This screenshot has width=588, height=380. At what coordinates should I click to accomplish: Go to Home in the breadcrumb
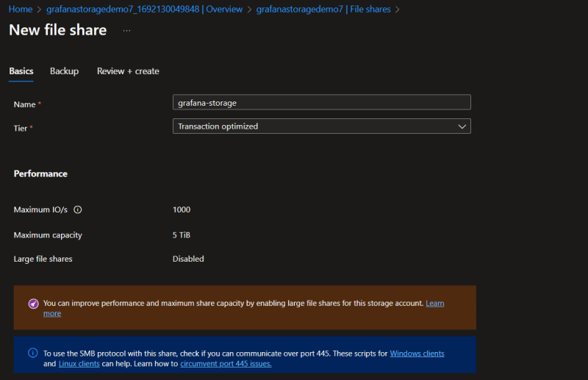pyautogui.click(x=21, y=10)
